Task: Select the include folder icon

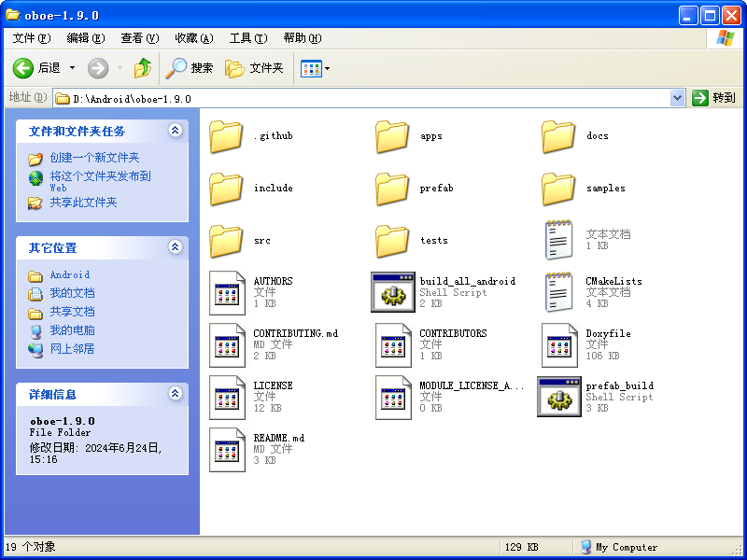Action: (x=226, y=189)
